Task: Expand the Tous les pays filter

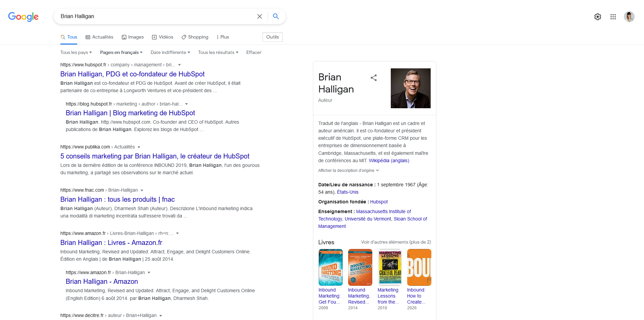Action: [x=76, y=53]
